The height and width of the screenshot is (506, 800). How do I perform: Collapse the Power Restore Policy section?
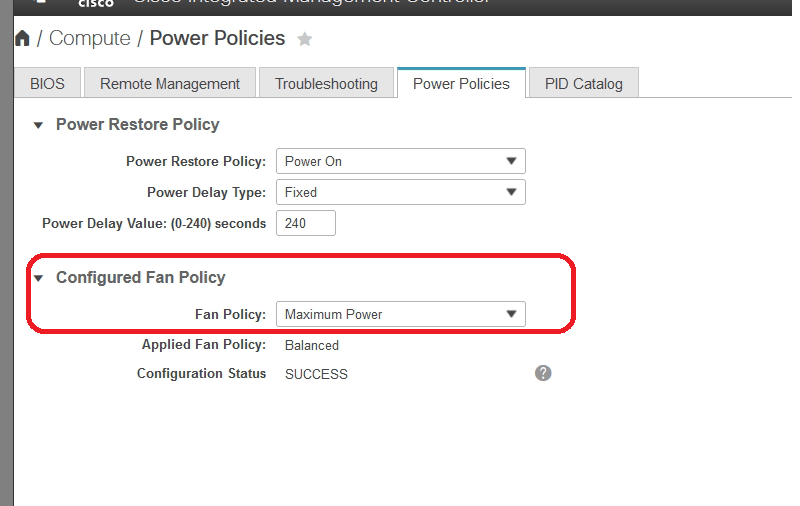click(39, 125)
